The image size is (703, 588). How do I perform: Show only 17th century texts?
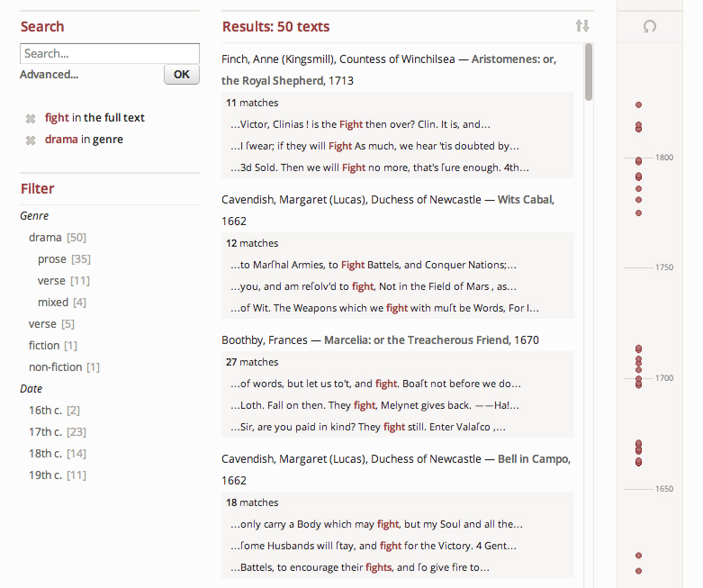45,432
